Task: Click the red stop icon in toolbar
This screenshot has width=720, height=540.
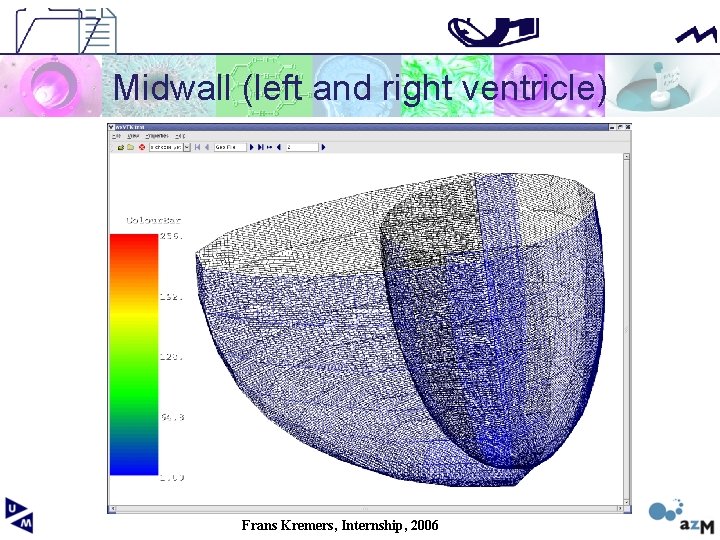Action: tap(142, 147)
